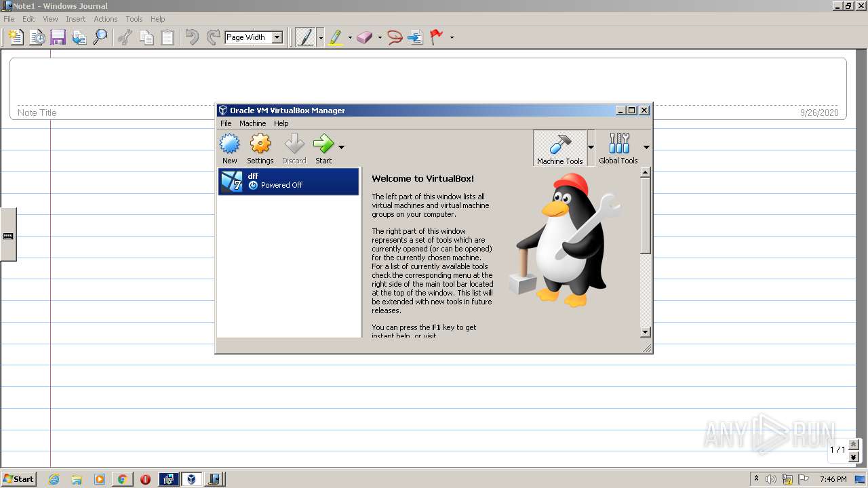Screen dimensions: 868x488
Task: Switch to VirtualBox cube taskbar button
Action: (191, 479)
